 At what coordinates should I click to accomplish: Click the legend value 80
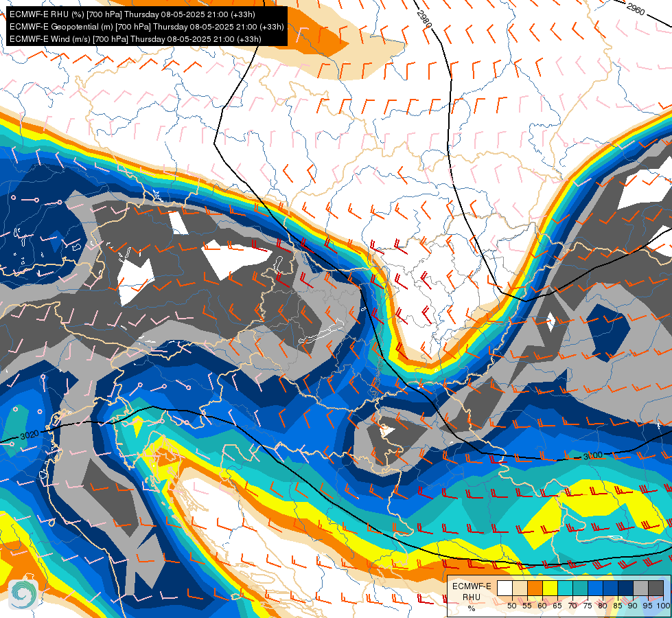(x=603, y=606)
